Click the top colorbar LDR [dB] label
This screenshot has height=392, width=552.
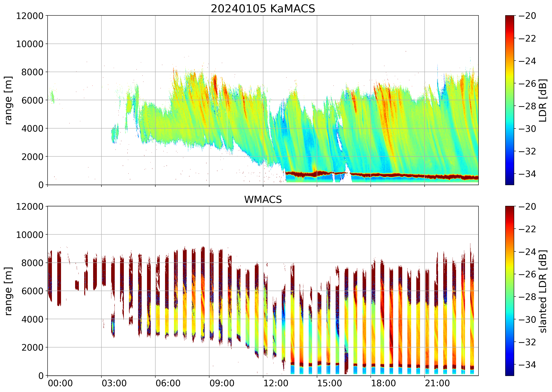(542, 100)
